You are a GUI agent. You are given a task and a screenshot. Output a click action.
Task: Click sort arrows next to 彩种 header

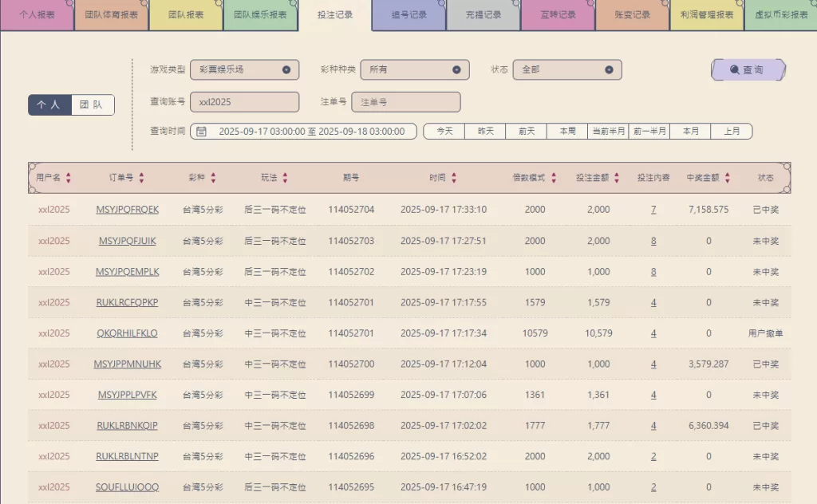pos(213,178)
